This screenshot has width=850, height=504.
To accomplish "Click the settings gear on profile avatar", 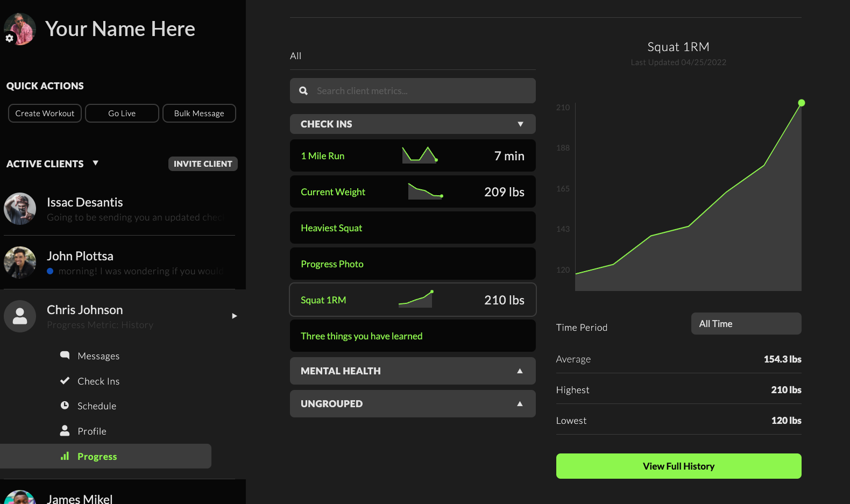I will 9,38.
